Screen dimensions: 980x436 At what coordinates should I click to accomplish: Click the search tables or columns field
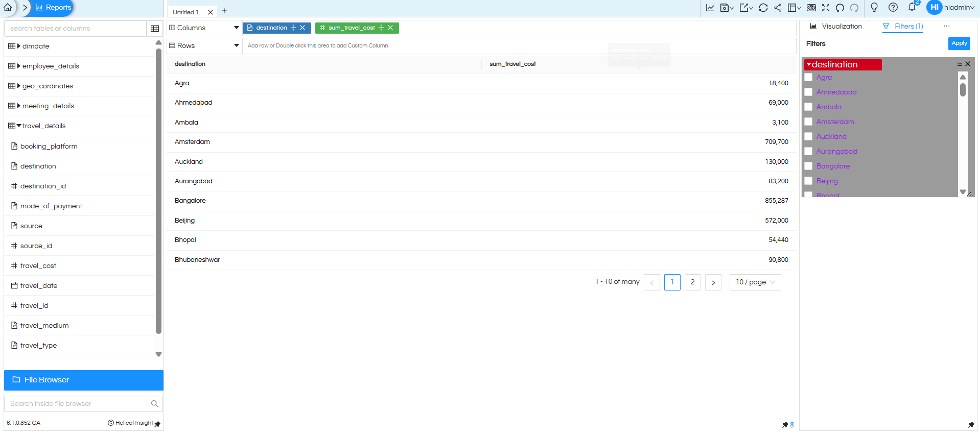point(75,29)
